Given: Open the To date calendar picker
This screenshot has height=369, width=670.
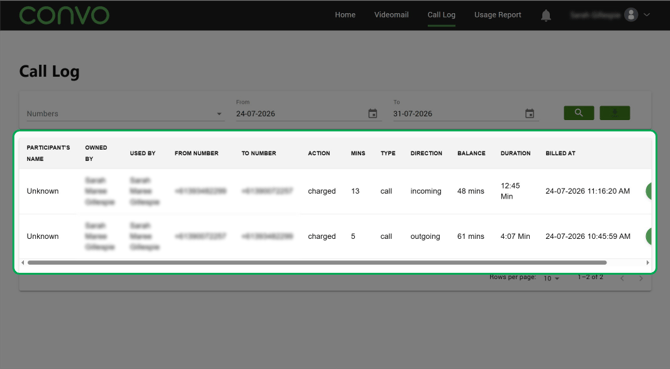Looking at the screenshot, I should coord(529,114).
